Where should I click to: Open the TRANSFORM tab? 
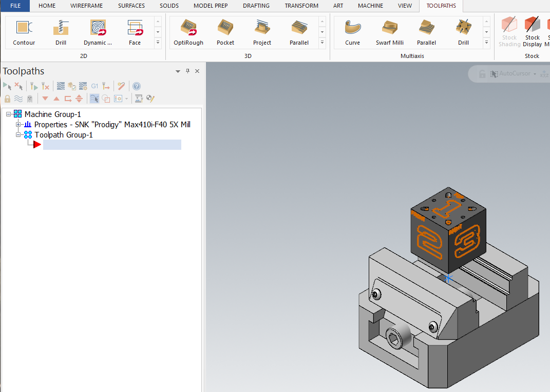[301, 6]
